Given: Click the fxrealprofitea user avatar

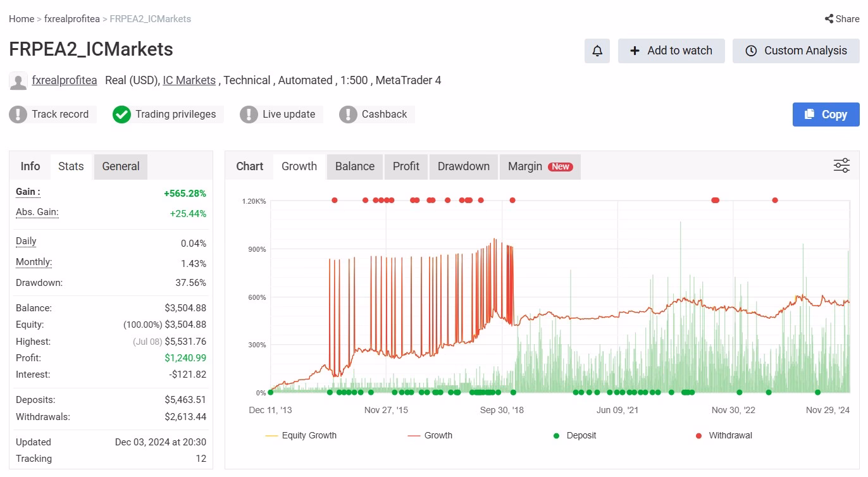Looking at the screenshot, I should (18, 81).
